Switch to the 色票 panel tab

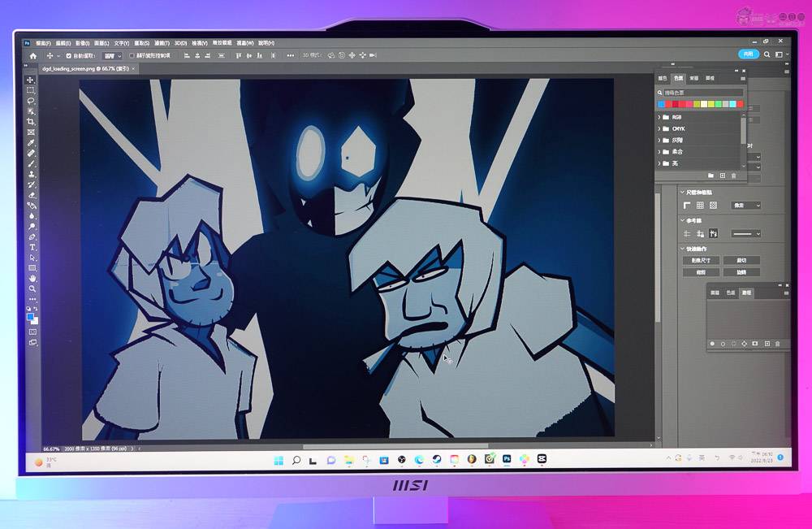[678, 78]
